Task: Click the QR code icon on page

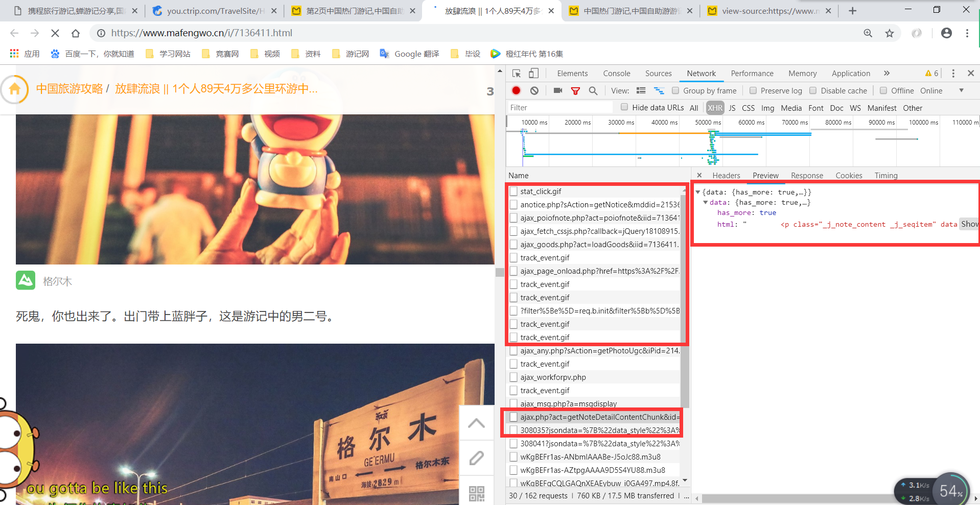Action: point(476,493)
